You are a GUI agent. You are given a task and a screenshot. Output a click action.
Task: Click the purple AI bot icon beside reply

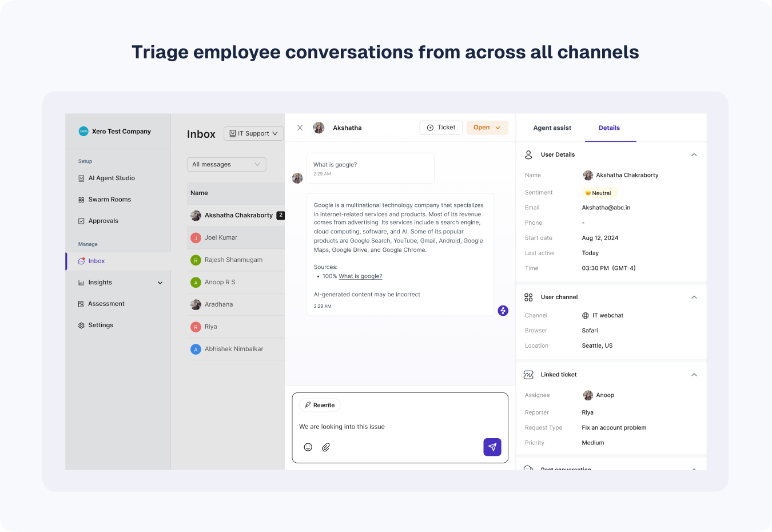click(x=503, y=311)
